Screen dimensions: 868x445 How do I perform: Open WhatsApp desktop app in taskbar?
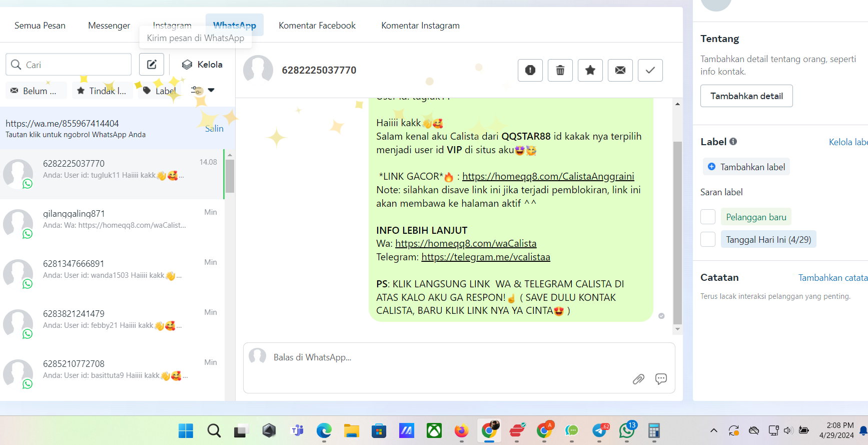click(x=627, y=430)
